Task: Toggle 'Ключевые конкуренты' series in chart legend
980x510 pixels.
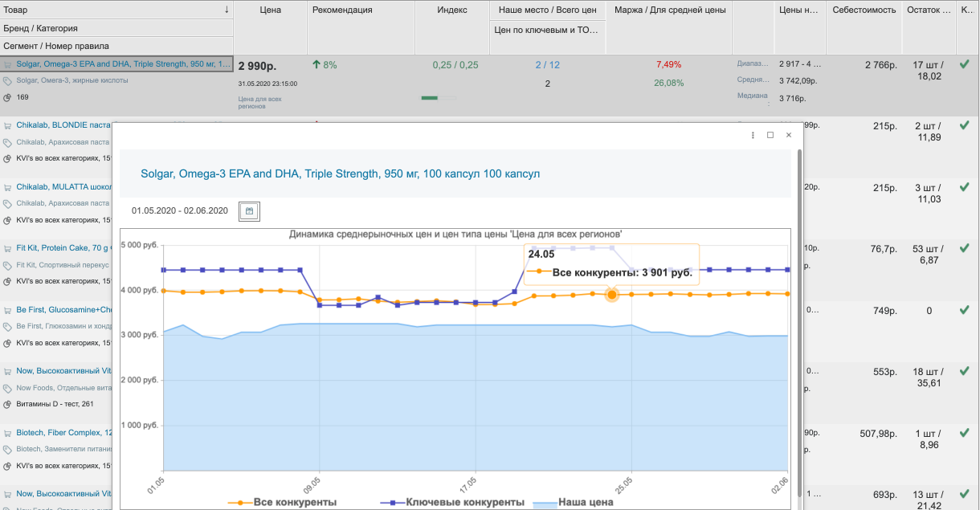Action: pyautogui.click(x=452, y=502)
